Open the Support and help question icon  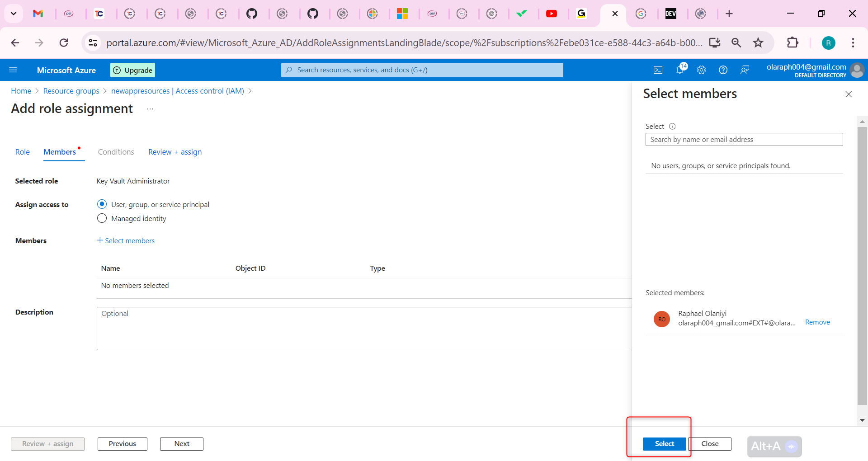[x=723, y=70]
